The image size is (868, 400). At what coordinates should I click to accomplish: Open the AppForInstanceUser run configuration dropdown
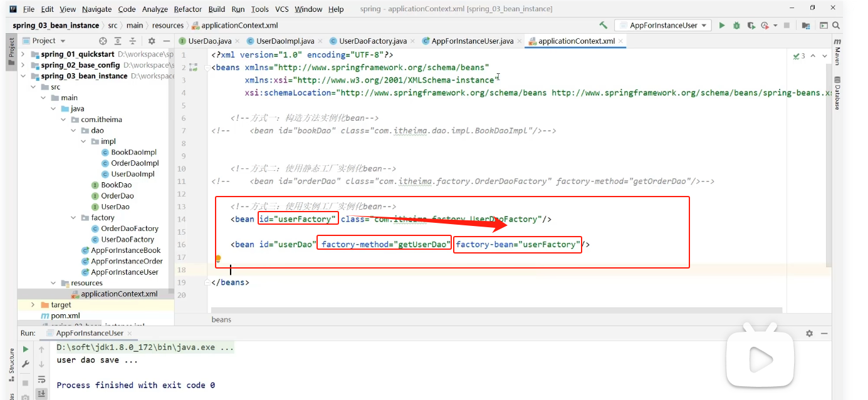coord(663,26)
